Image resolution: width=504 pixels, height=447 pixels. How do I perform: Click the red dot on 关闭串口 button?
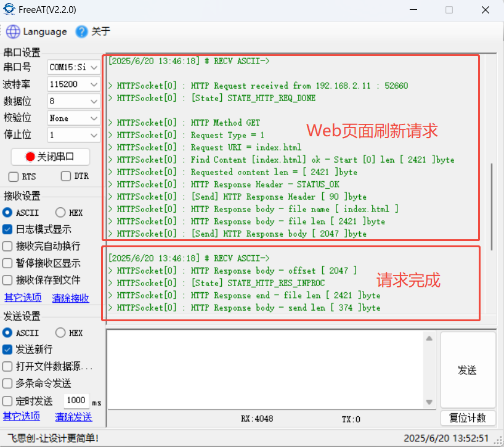30,157
